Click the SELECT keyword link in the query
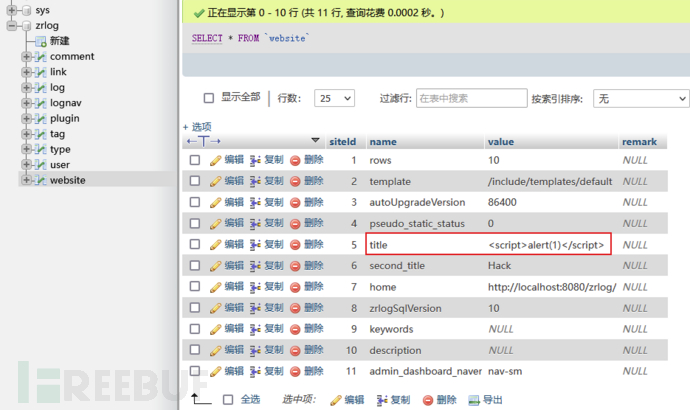Screen dimensions: 690x410 207,38
